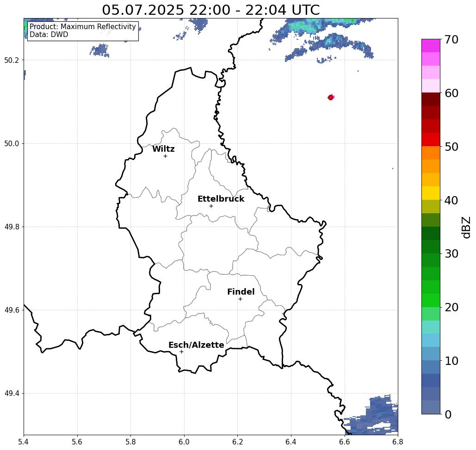The image size is (476, 450).
Task: Click the Data: DWD text
Action: [49, 35]
